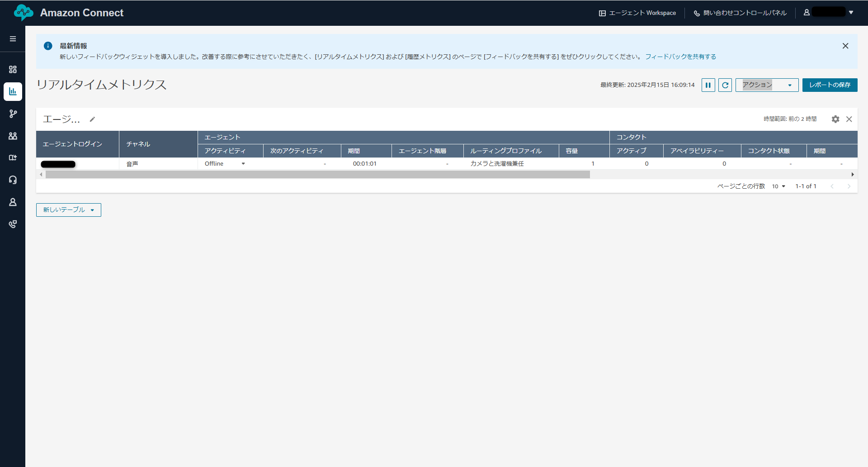868x467 pixels.
Task: Open 問い合わせコントロールパネル in top bar
Action: (x=740, y=13)
